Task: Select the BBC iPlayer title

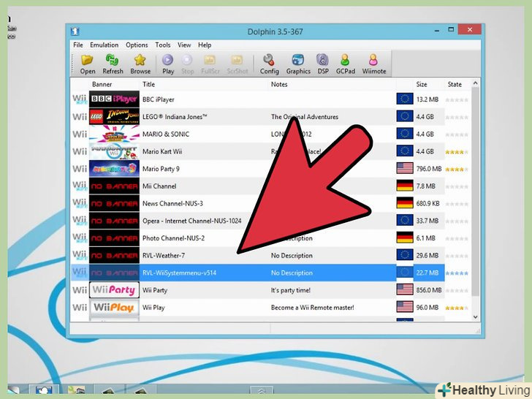Action: click(x=159, y=99)
